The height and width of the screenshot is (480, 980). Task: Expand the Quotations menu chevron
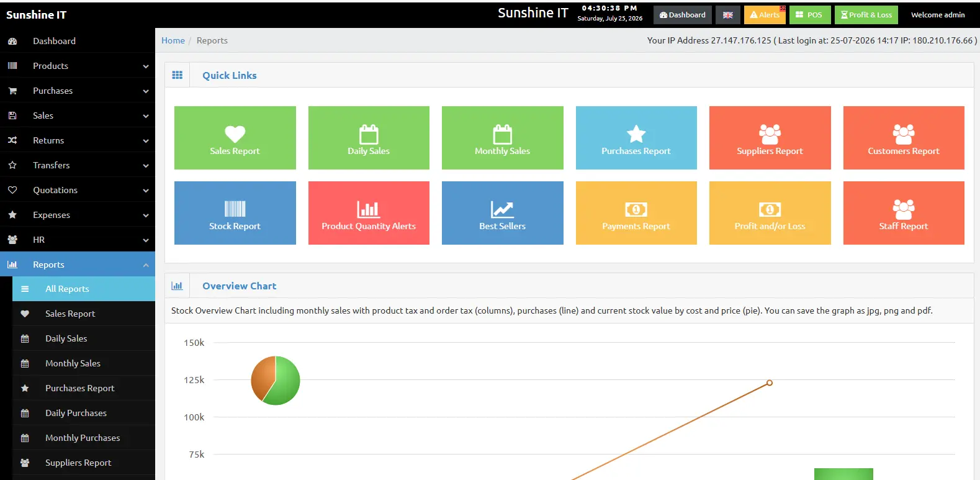click(146, 191)
